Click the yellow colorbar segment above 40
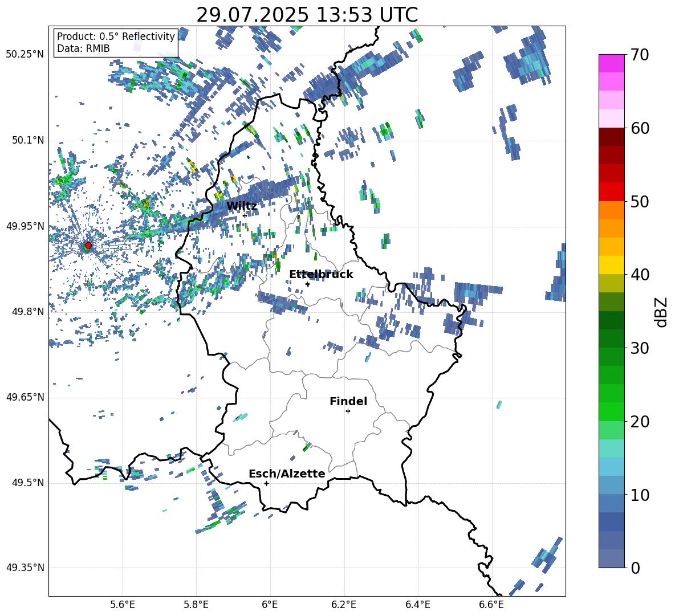The width and height of the screenshot is (675, 616). 611,265
